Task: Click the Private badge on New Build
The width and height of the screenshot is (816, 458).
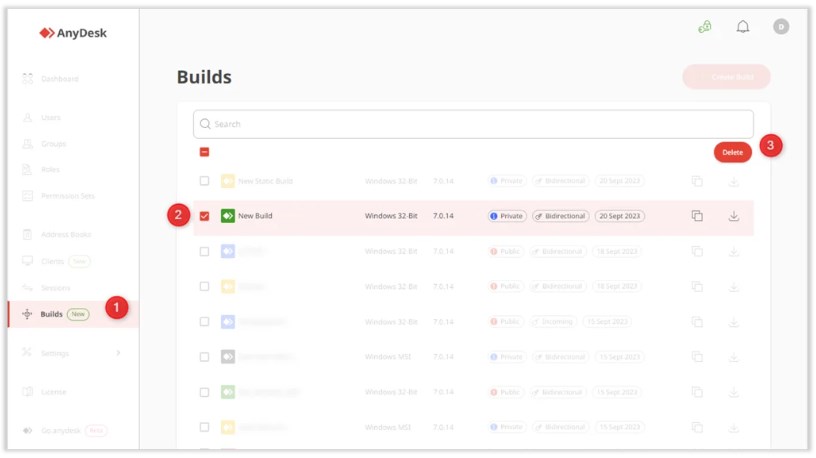Action: [507, 216]
